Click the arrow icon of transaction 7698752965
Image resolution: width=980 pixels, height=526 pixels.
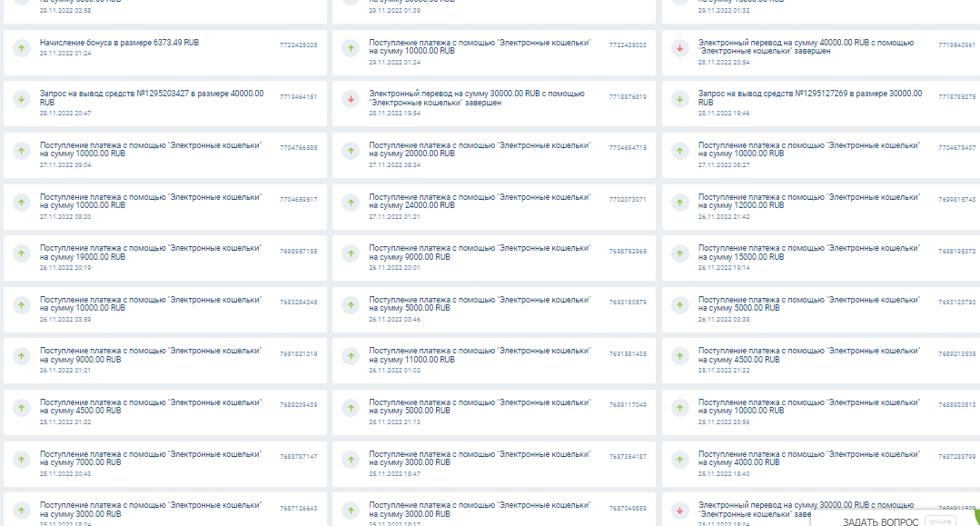point(351,254)
